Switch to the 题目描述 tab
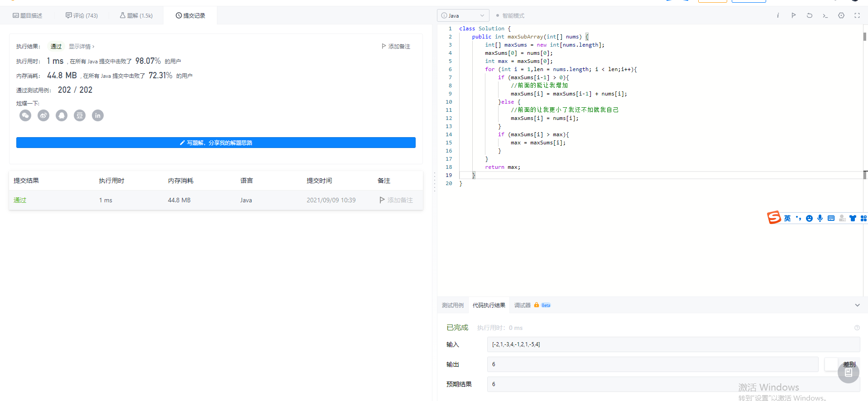 coord(27,15)
